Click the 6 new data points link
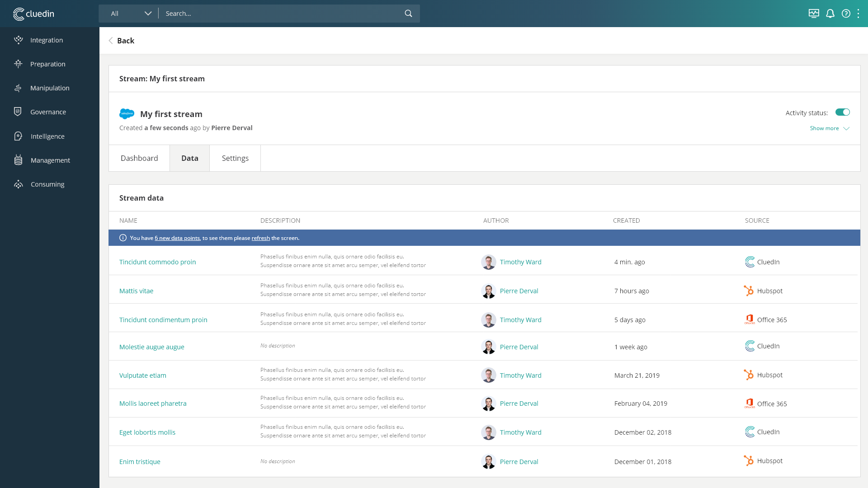 click(177, 238)
